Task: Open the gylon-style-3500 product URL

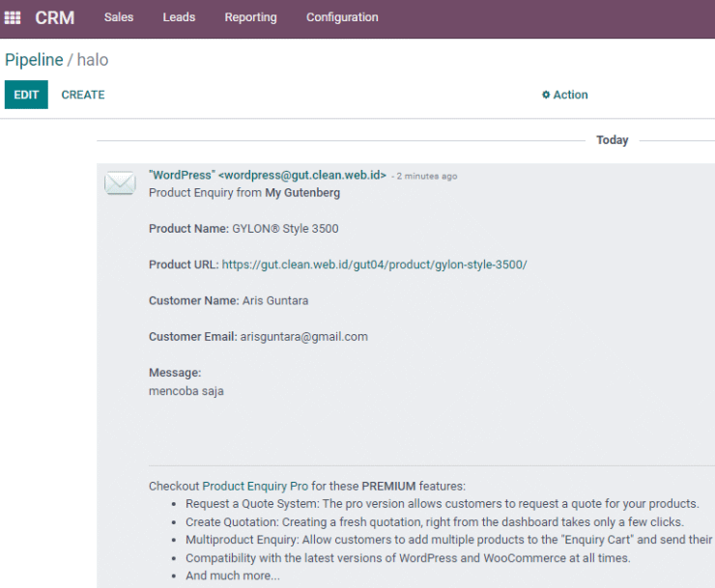Action: [x=374, y=265]
